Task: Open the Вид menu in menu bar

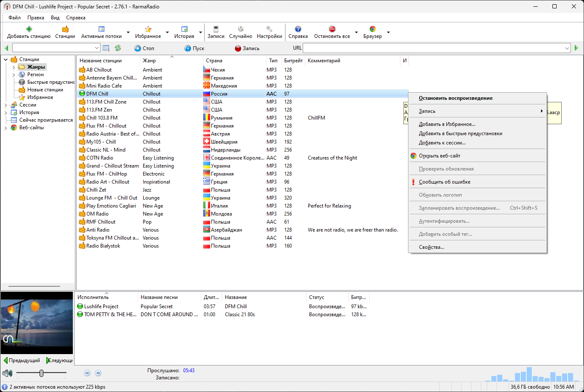Action: (55, 18)
